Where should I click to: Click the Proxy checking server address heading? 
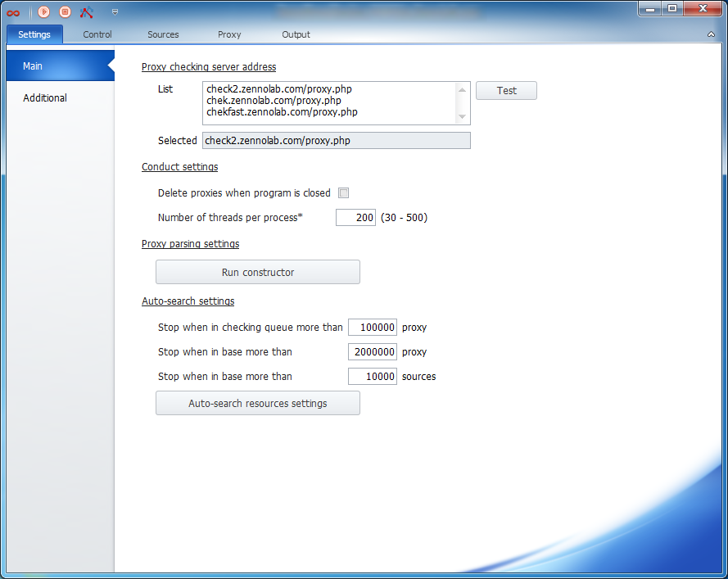point(209,67)
